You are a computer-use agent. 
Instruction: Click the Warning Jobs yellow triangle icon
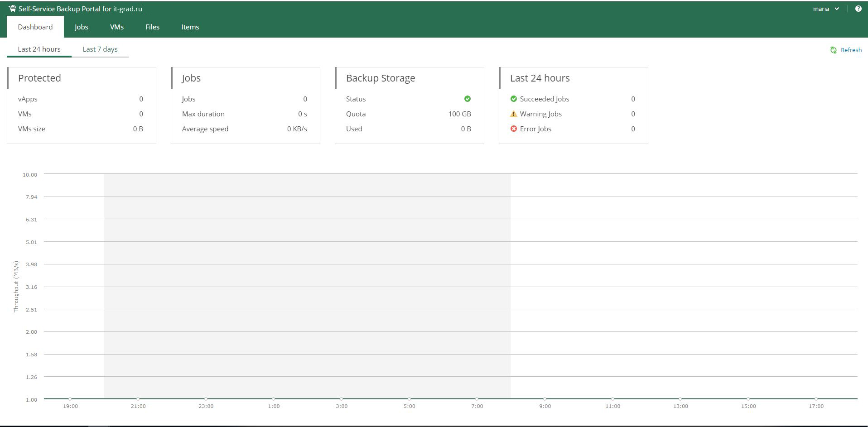coord(513,114)
